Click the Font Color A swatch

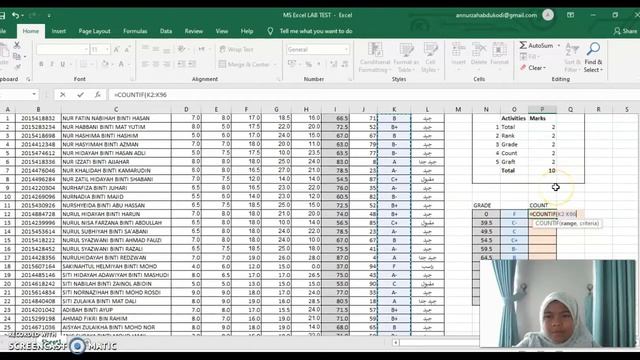click(x=121, y=64)
